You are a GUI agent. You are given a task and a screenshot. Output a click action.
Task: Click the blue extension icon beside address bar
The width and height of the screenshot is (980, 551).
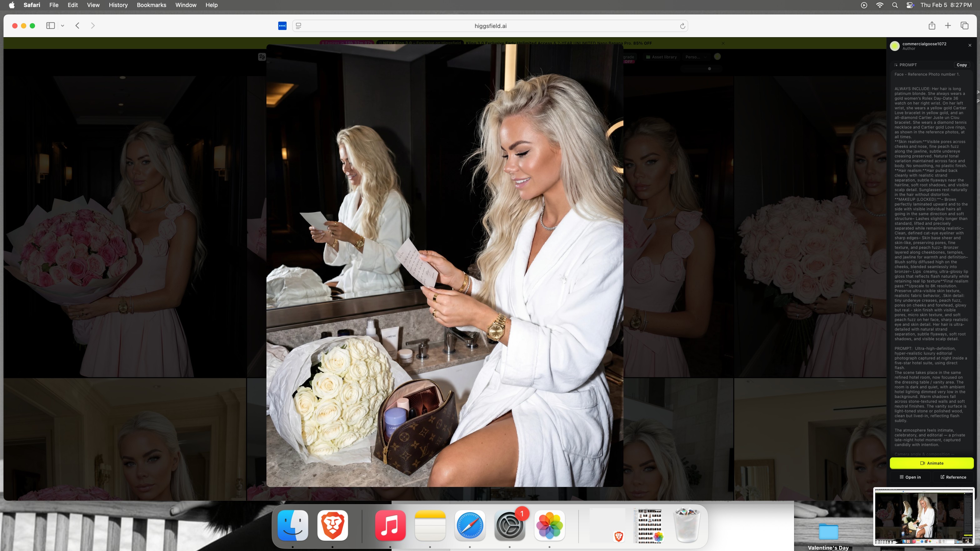[282, 26]
